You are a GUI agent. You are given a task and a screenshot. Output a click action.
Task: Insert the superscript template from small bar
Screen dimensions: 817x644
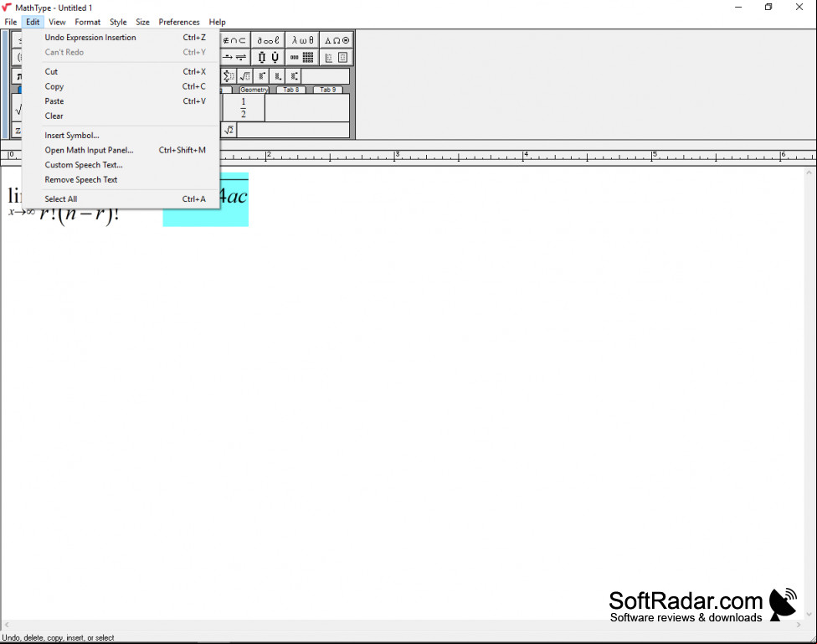pos(261,76)
